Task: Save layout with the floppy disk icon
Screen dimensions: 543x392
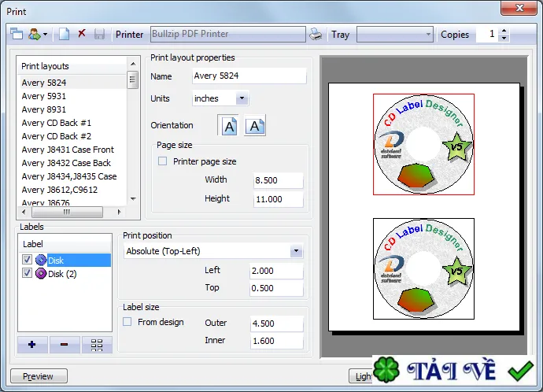Action: 99,34
